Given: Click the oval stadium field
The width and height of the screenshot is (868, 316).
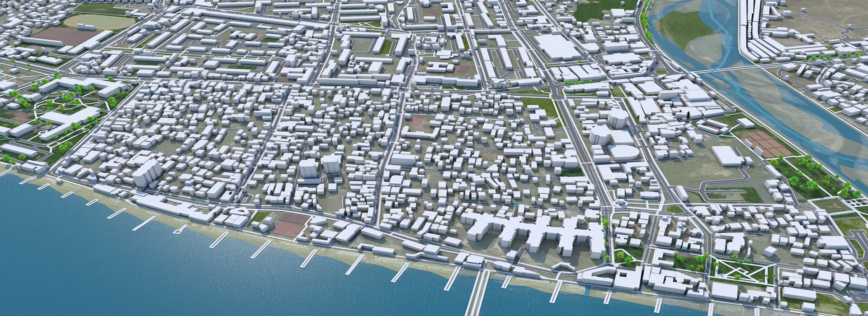Looking at the screenshot, I should tap(99, 21).
